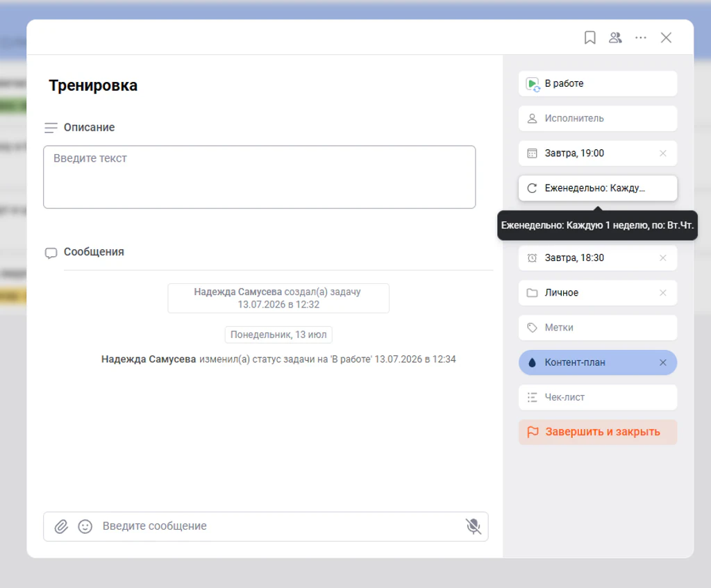Screen dimensions: 711x588
Task: Add a Чек-лист to the task
Action: point(598,398)
